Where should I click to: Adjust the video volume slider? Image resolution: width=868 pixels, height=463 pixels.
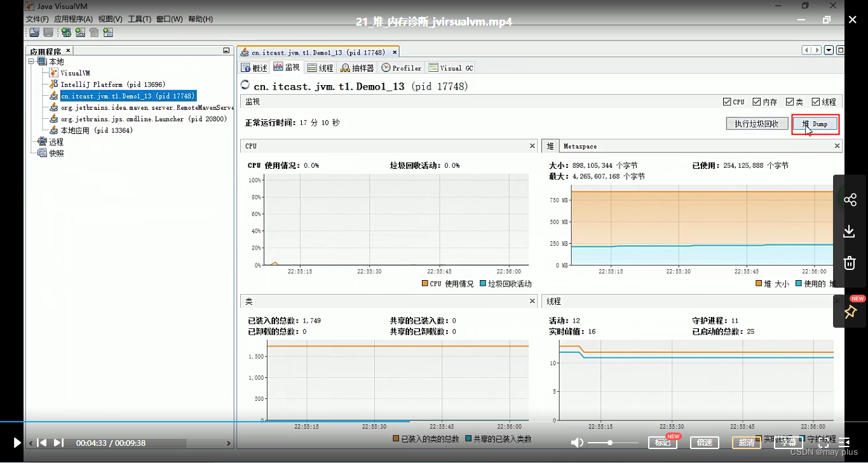[x=613, y=443]
